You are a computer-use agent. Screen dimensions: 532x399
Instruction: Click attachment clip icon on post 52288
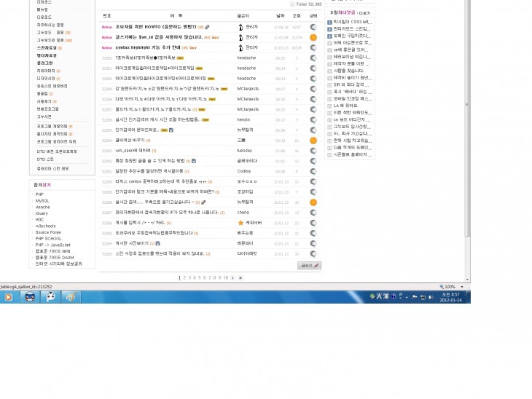tap(203, 202)
